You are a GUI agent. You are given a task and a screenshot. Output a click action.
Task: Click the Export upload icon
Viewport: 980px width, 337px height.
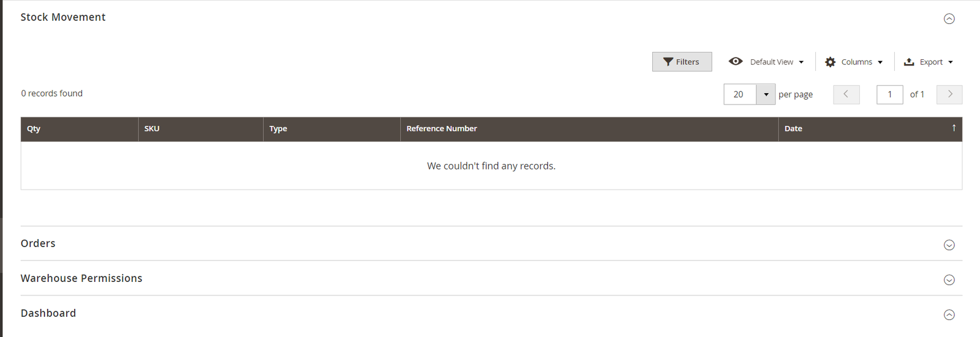[x=909, y=62]
